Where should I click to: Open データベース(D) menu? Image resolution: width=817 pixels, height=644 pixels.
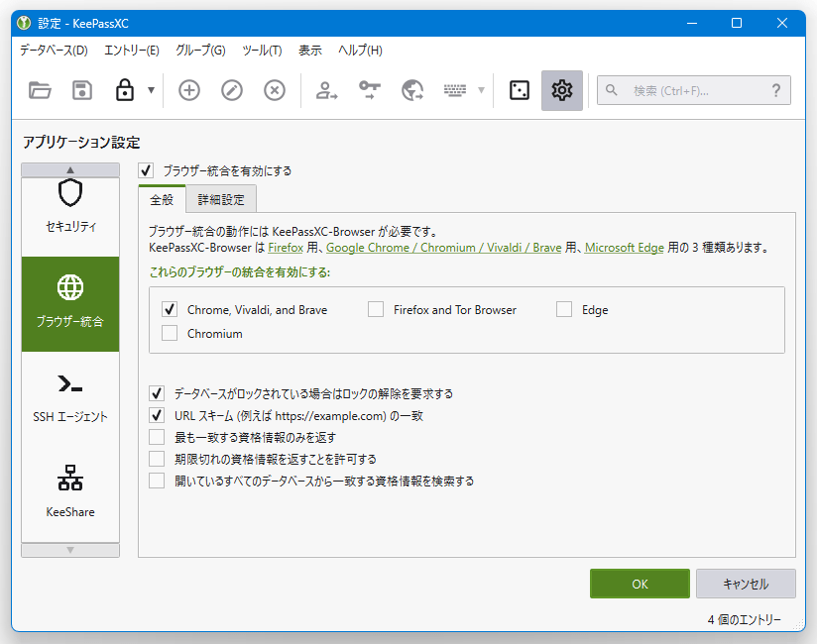pos(54,51)
